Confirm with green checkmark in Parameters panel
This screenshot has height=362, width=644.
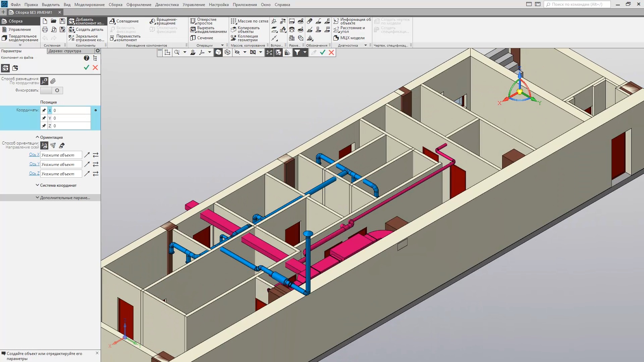point(87,67)
